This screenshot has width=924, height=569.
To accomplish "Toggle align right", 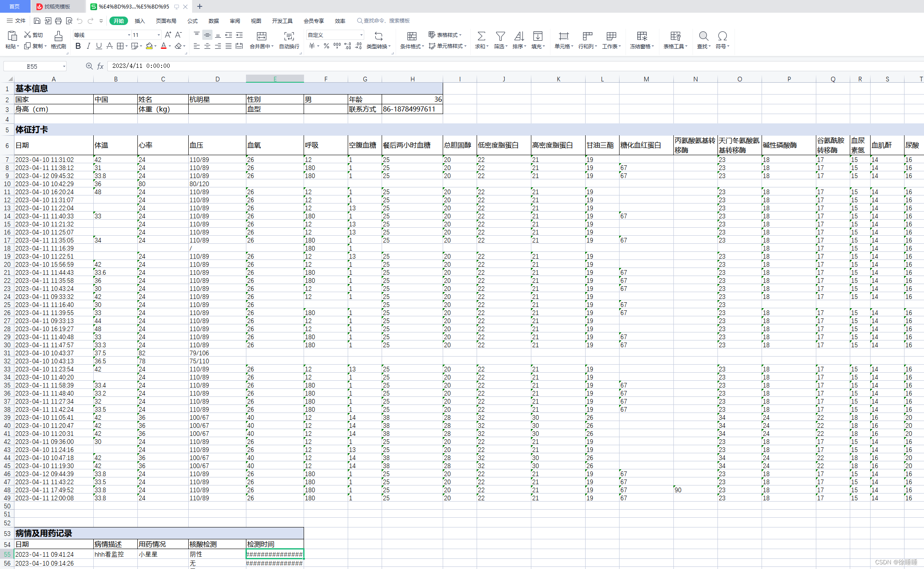I will (x=218, y=46).
